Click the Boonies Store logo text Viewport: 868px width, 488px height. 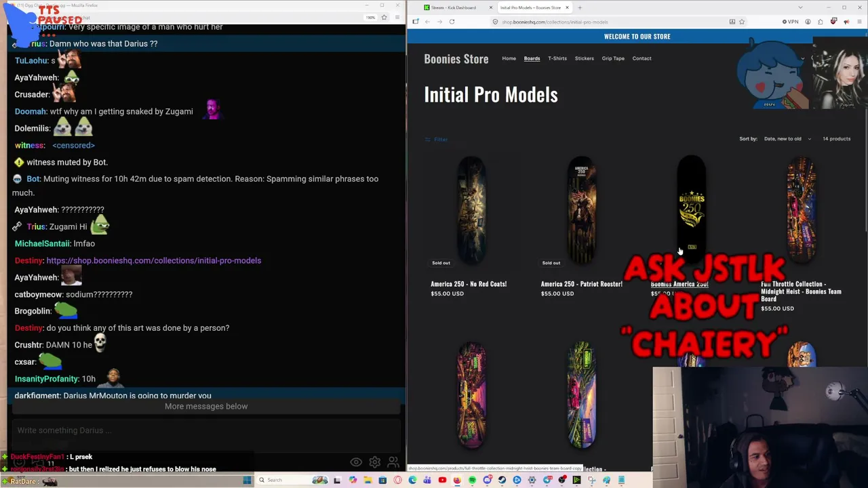pos(456,59)
